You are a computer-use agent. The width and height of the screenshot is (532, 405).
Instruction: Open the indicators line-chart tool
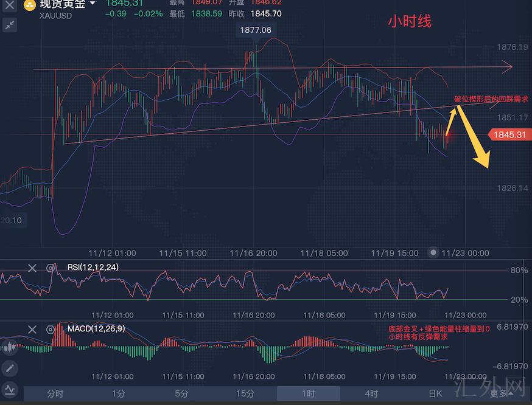[9, 389]
